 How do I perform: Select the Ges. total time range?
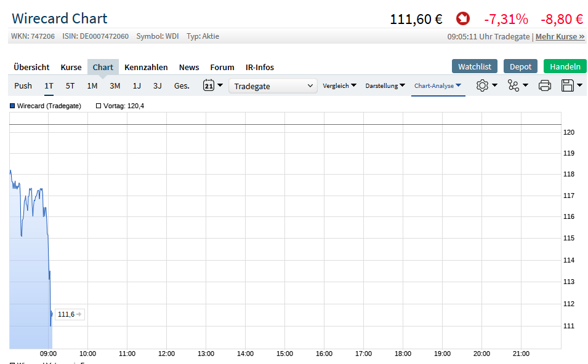tap(182, 85)
